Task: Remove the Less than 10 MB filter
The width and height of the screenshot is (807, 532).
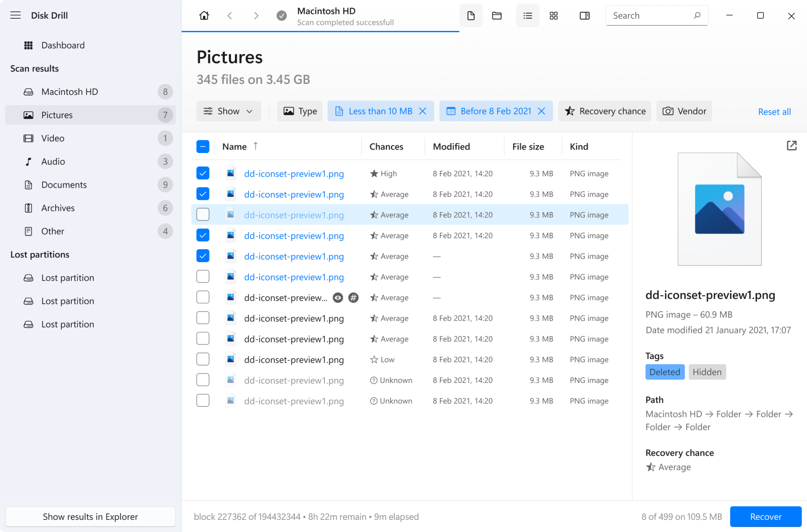Action: (x=422, y=111)
